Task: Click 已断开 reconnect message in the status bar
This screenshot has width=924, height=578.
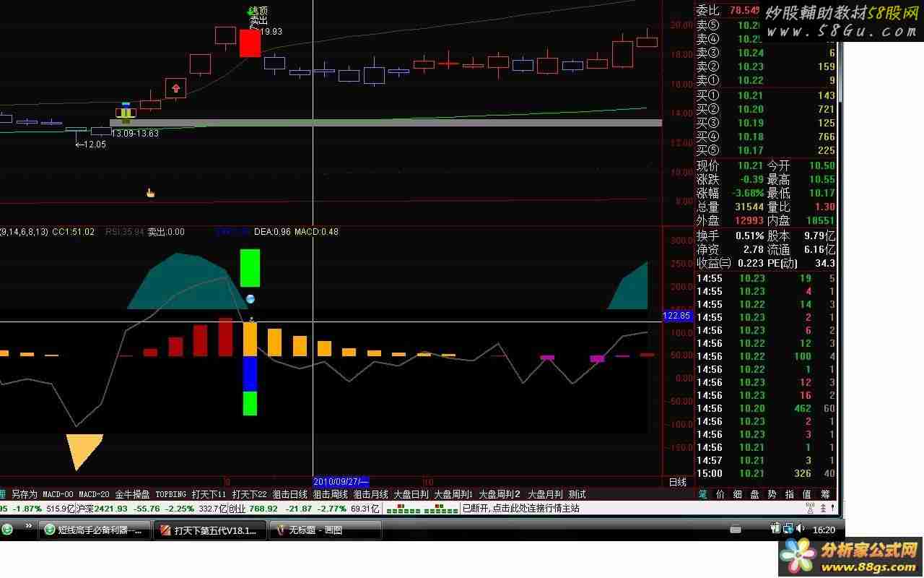Action: click(x=520, y=509)
